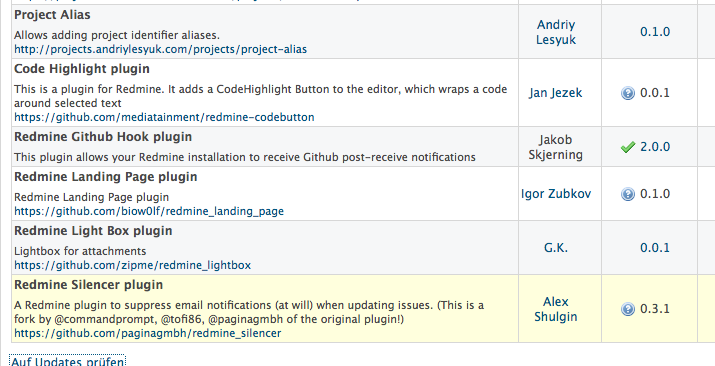The height and width of the screenshot is (366, 715).
Task: Click the question mark icon beside version 0.1.0 of Landing Page plugin
Action: tap(627, 194)
